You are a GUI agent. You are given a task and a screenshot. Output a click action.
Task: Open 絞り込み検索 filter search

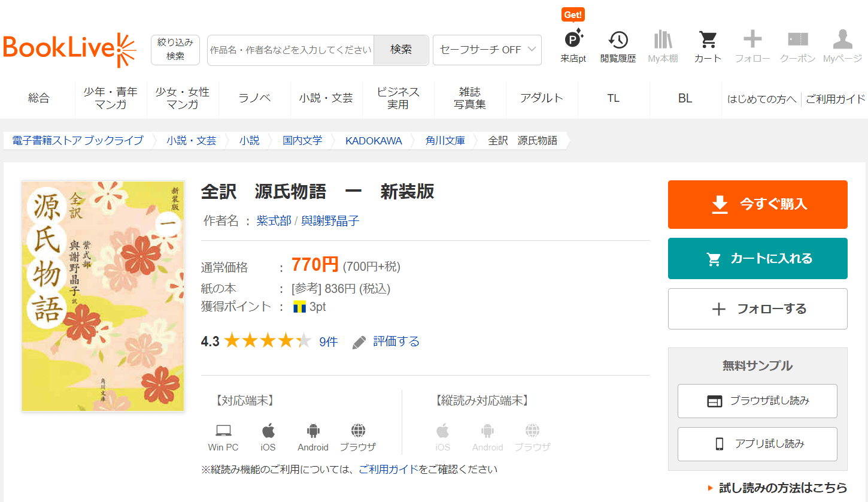(175, 49)
